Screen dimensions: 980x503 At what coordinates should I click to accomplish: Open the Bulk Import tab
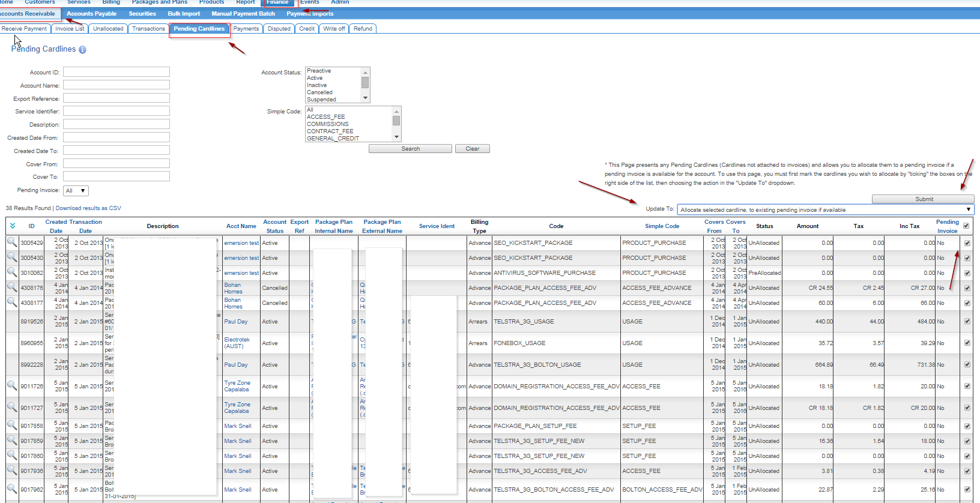[184, 13]
